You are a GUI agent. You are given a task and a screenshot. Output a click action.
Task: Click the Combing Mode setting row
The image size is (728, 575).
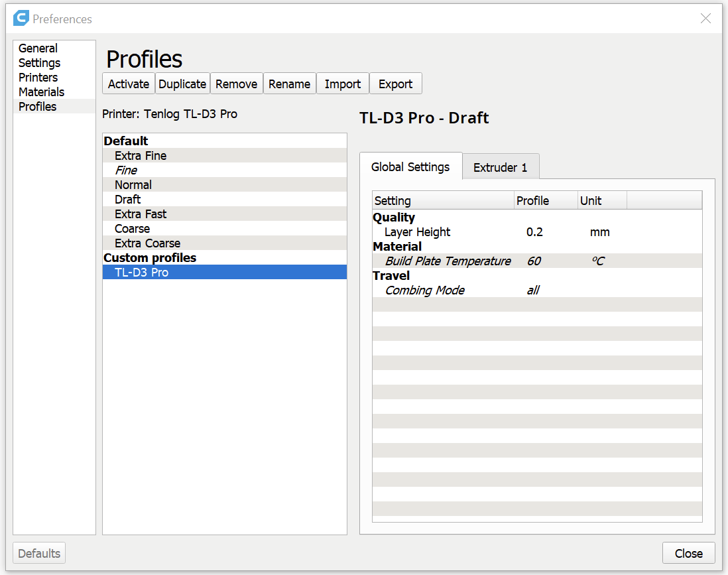[537, 290]
